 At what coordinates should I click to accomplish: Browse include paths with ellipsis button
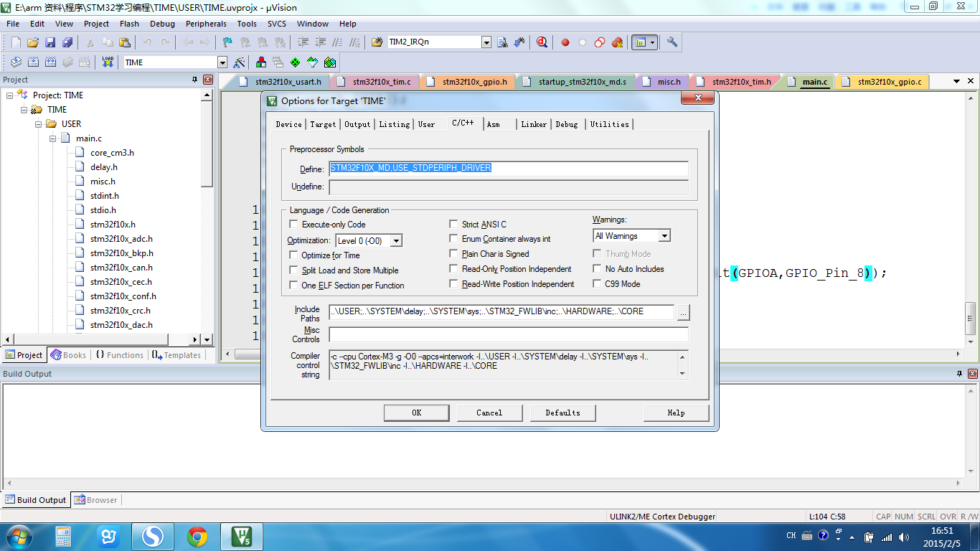[683, 312]
